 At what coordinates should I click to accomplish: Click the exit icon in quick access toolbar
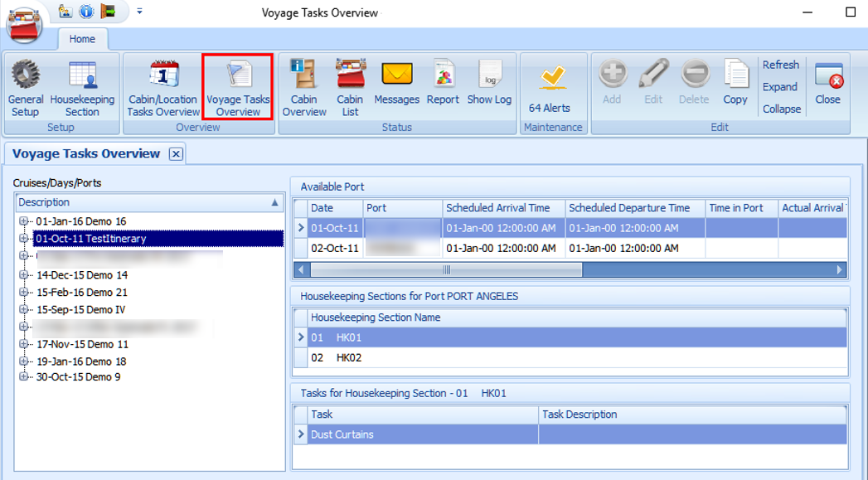(x=108, y=11)
